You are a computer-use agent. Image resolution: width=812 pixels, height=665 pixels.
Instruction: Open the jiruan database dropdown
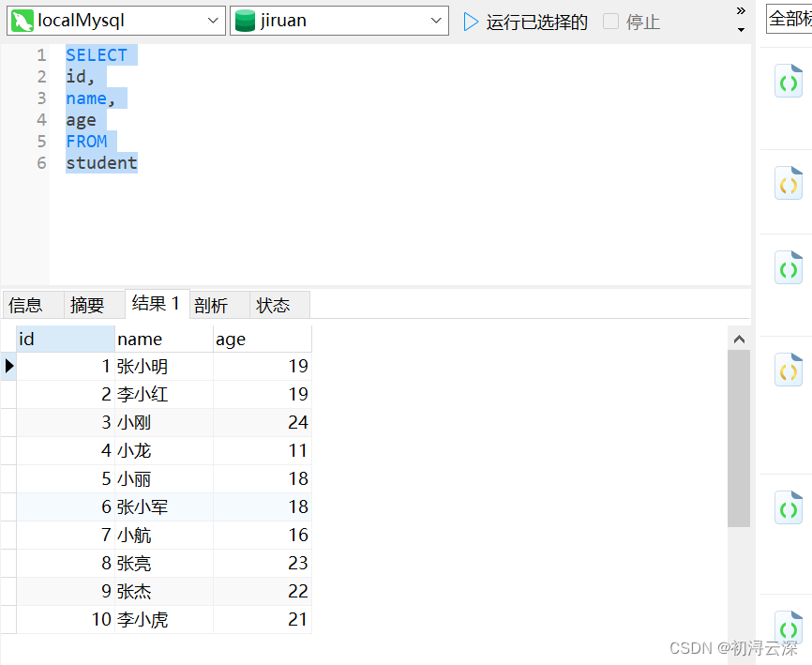click(339, 21)
